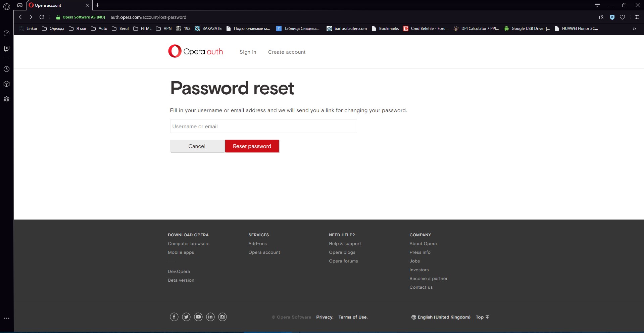Screen dimensions: 644x333
Task: Open the snapshot camera tool
Action: [x=602, y=17]
